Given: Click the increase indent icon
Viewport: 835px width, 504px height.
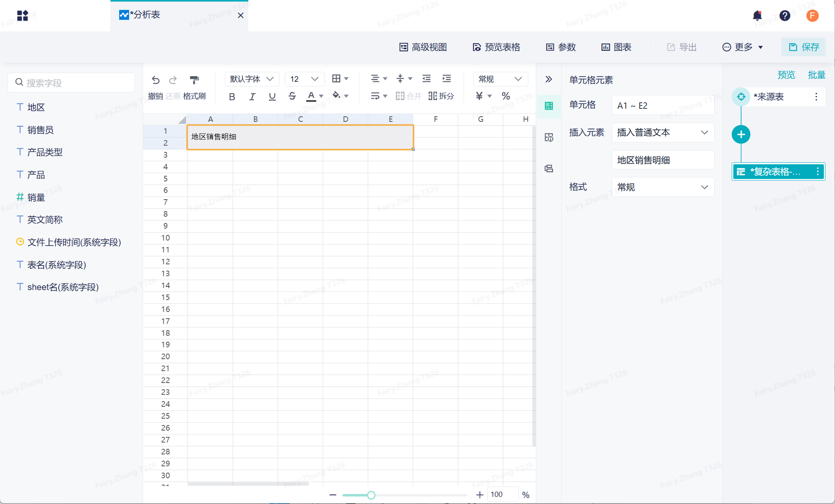Looking at the screenshot, I should (x=446, y=79).
